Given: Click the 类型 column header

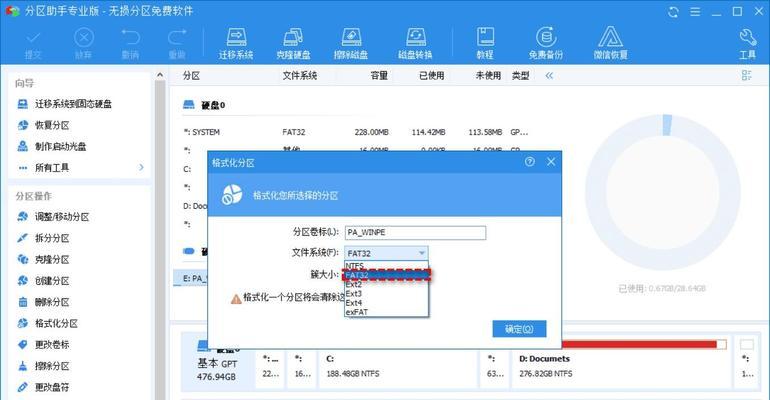Looking at the screenshot, I should 521,76.
